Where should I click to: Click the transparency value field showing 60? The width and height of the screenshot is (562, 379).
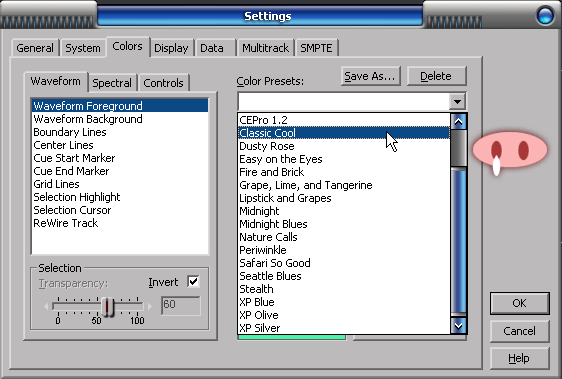[181, 305]
